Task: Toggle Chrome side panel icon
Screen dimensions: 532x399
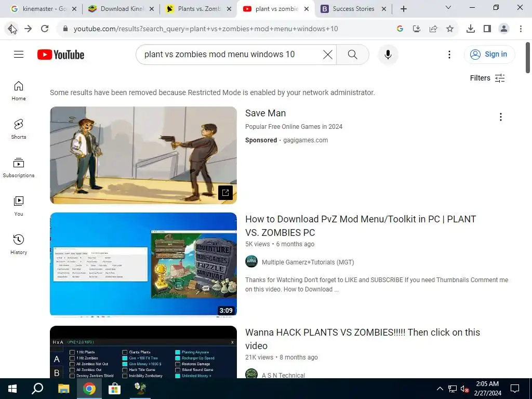Action: (x=487, y=29)
